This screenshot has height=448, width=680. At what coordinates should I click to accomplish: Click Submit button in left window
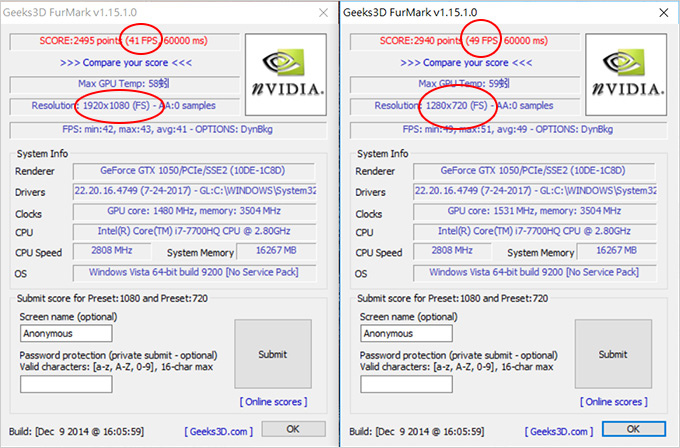point(273,354)
